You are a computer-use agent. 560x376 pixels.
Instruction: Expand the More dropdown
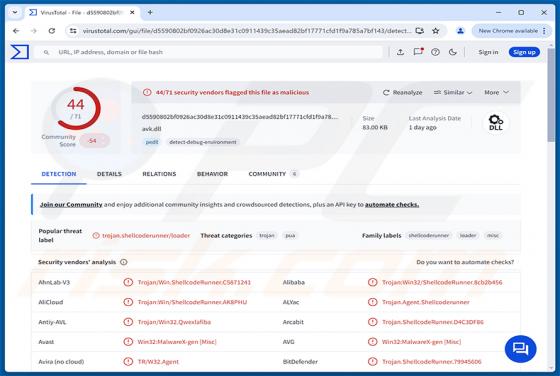point(496,92)
